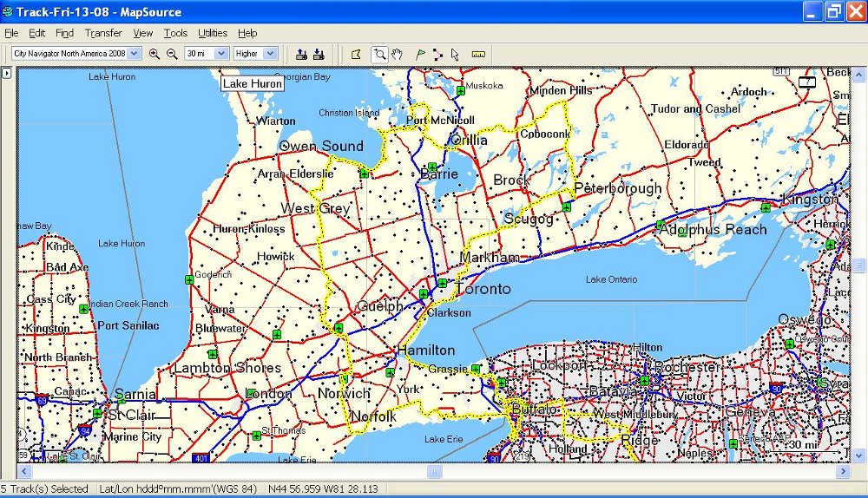Click the Orillia map label
868x498 pixels.
point(470,140)
